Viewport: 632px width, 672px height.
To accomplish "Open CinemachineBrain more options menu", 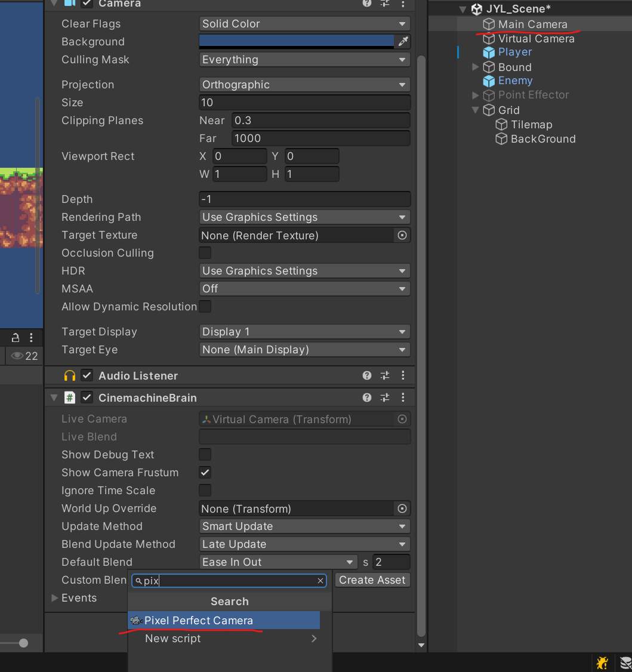I will point(403,397).
